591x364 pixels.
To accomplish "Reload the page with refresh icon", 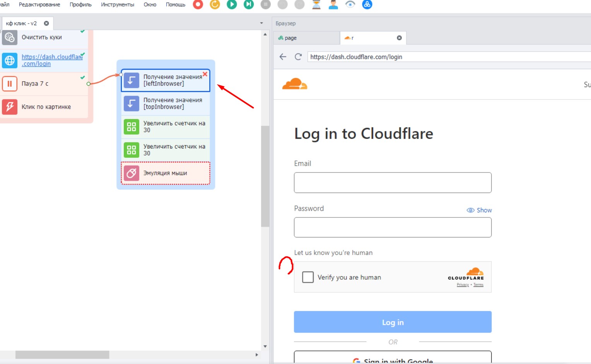I will (x=298, y=57).
